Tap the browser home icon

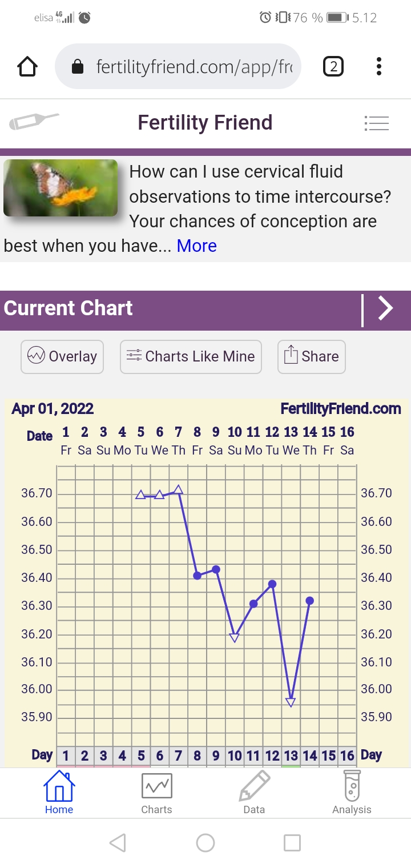(x=27, y=67)
